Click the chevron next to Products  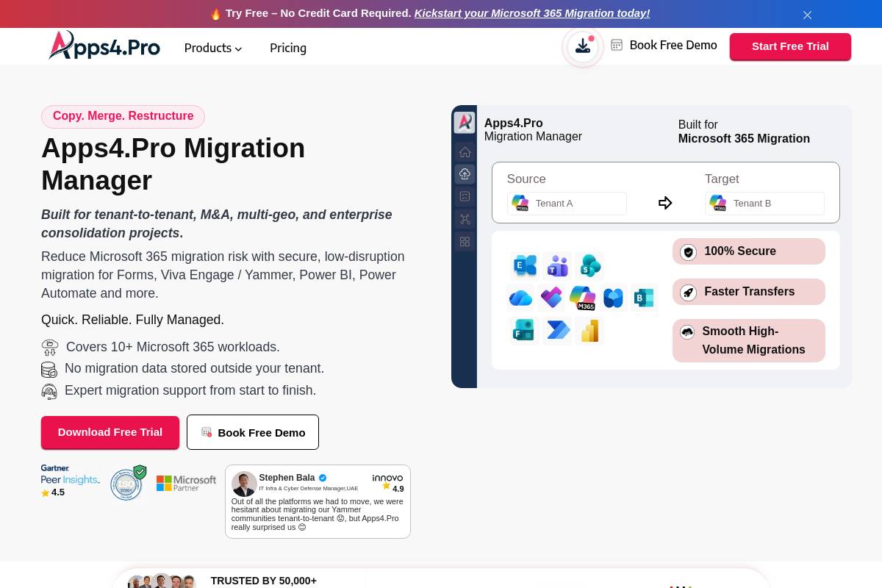pyautogui.click(x=238, y=49)
